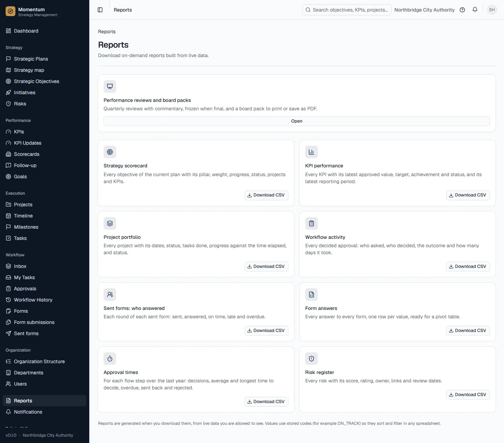Screen dimensions: 504x443
Task: Open Strategic Plans in sidebar
Action: coord(44,59)
